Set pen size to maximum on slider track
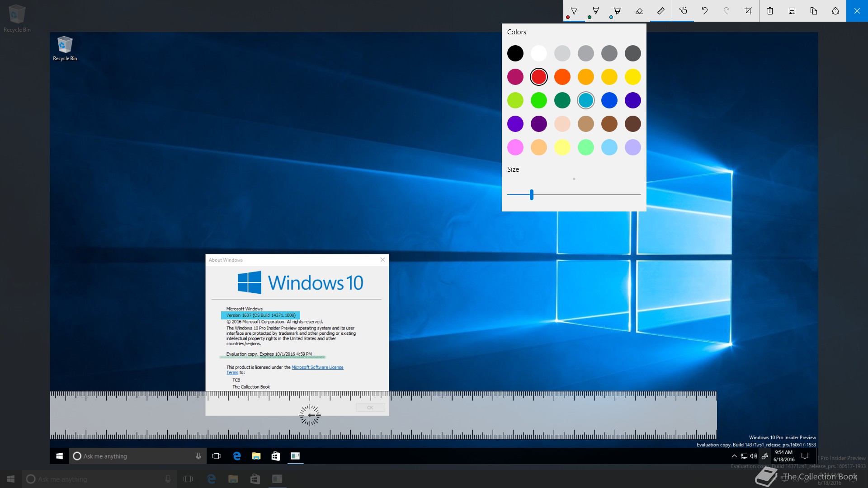This screenshot has width=868, height=488. pos(640,195)
